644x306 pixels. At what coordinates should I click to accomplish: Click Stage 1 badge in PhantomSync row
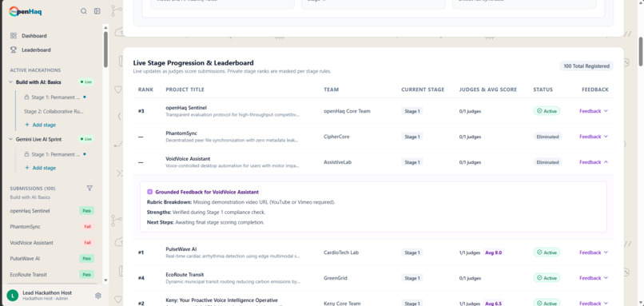412,137
